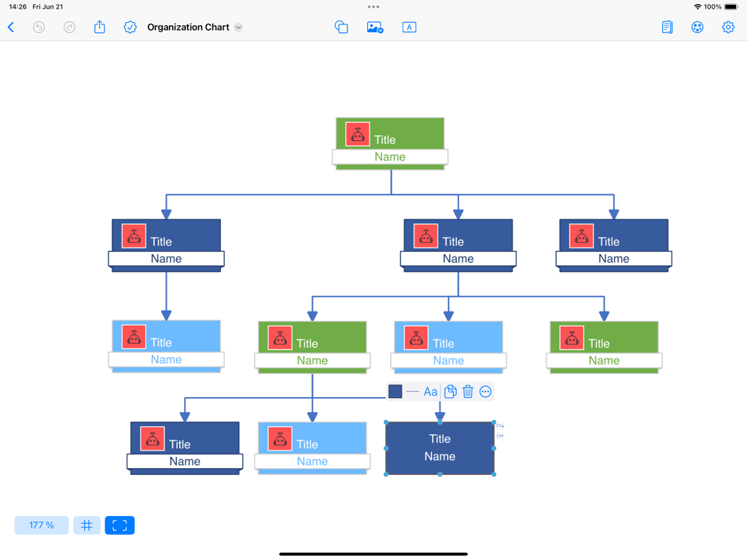The height and width of the screenshot is (560, 747).
Task: Click the battery status icon
Action: point(731,6)
